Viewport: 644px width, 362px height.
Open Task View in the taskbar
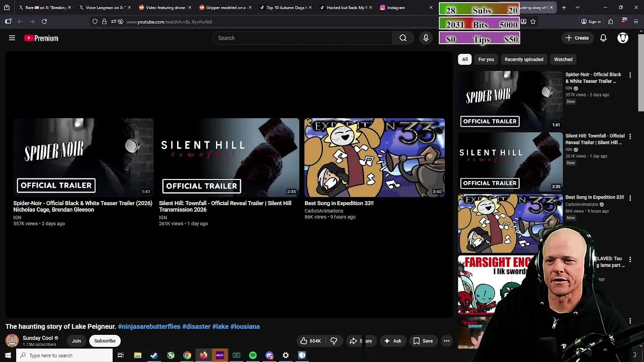[x=121, y=355]
